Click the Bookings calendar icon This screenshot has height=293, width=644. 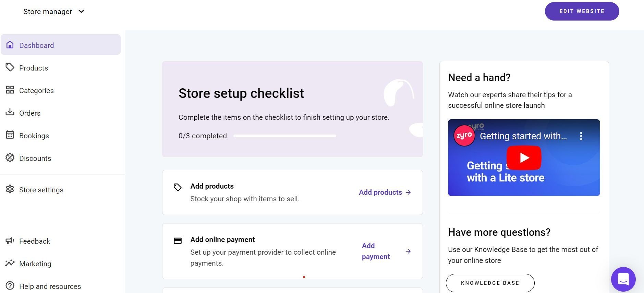click(x=10, y=135)
